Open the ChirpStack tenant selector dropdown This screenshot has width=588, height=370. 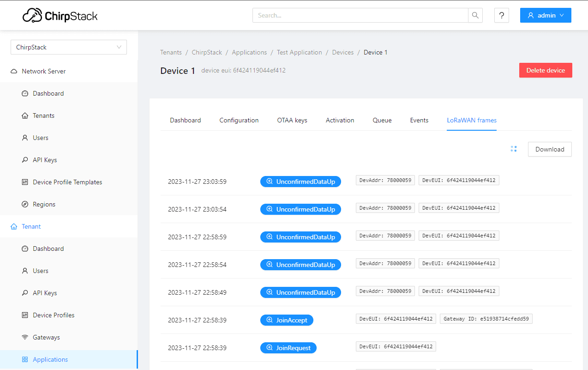(x=69, y=47)
